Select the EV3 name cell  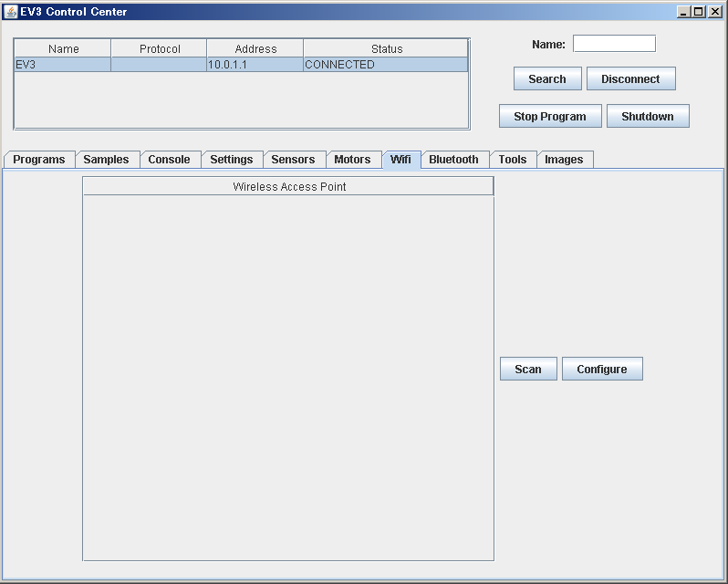coord(63,65)
